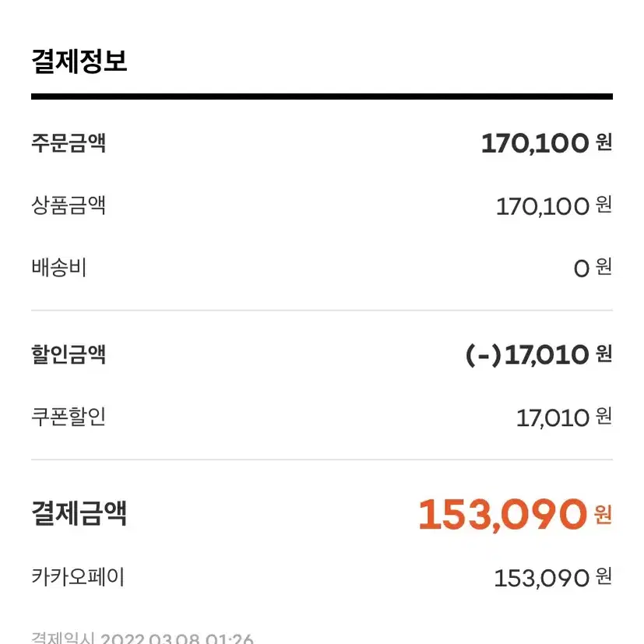Select the thin divider below 쿠폰할인
The height and width of the screenshot is (644, 644).
click(x=322, y=459)
